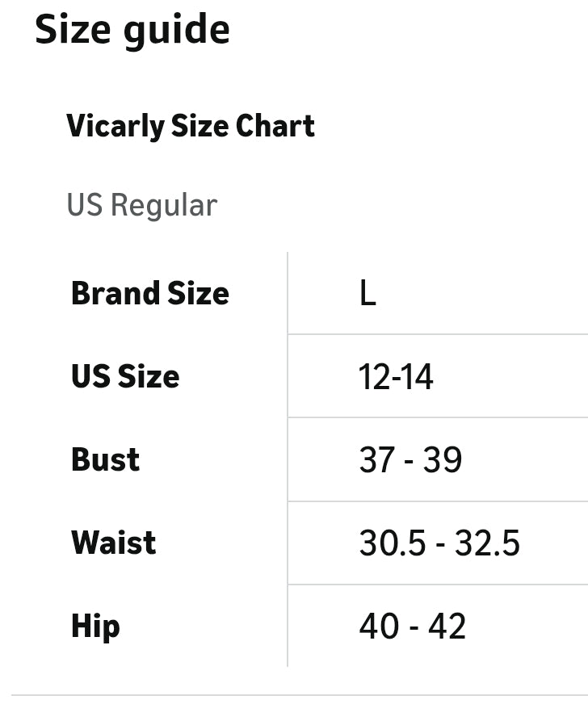Switch to the US Regular tab
Viewport: 588px width, 704px height.
pos(141,205)
